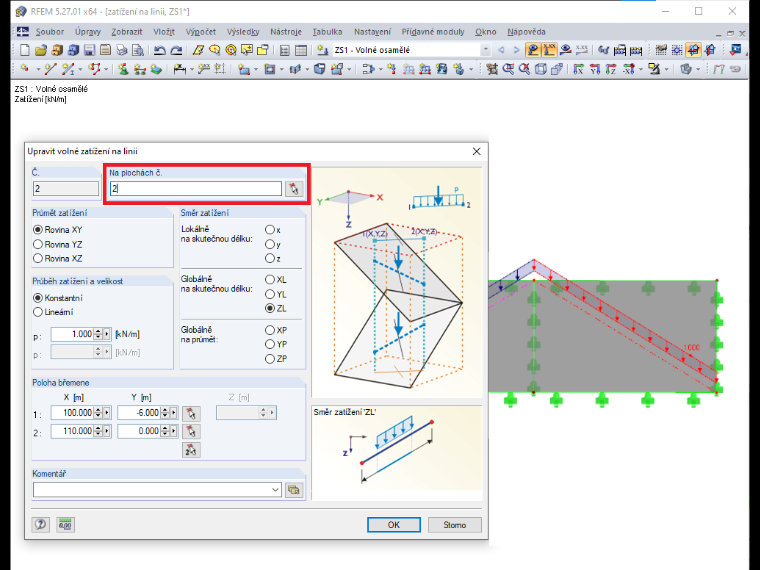Click the X 1 coordinate field 100.000

pyautogui.click(x=72, y=413)
